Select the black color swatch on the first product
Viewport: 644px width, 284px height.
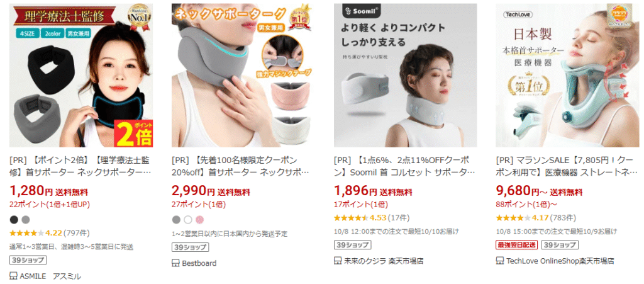(x=14, y=219)
